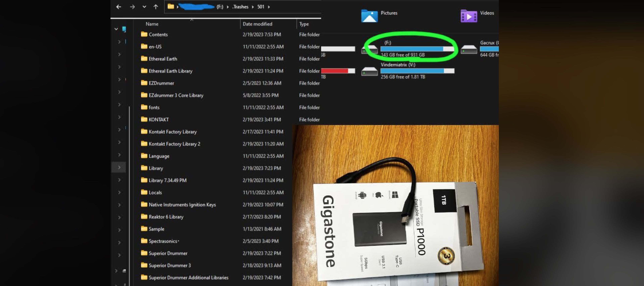
Task: Open the Superior Drummer folder
Action: click(x=168, y=253)
